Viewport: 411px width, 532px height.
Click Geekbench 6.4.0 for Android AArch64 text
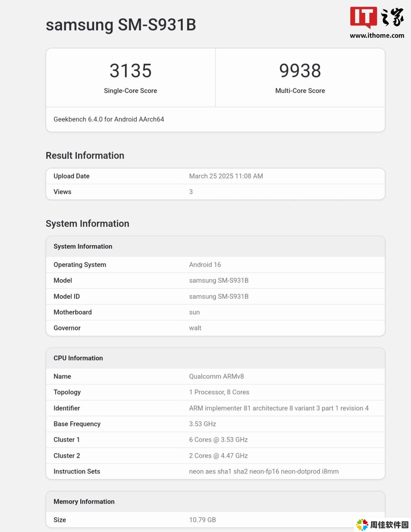[x=109, y=119]
